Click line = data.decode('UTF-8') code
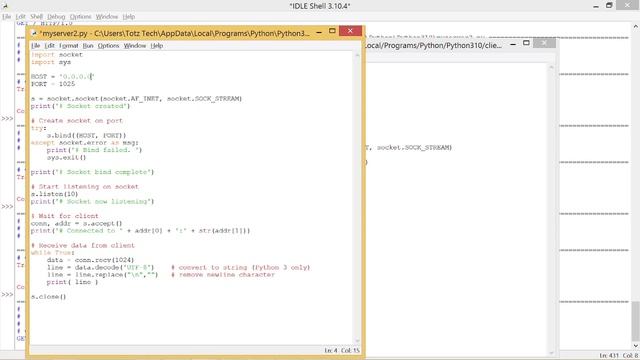This screenshot has height=360, width=640. tap(100, 268)
